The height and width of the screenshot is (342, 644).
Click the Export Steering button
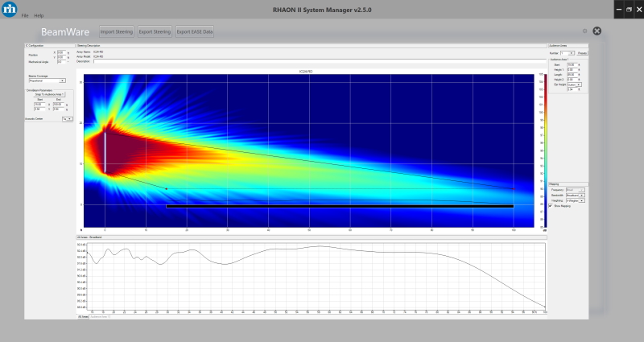[x=154, y=32]
